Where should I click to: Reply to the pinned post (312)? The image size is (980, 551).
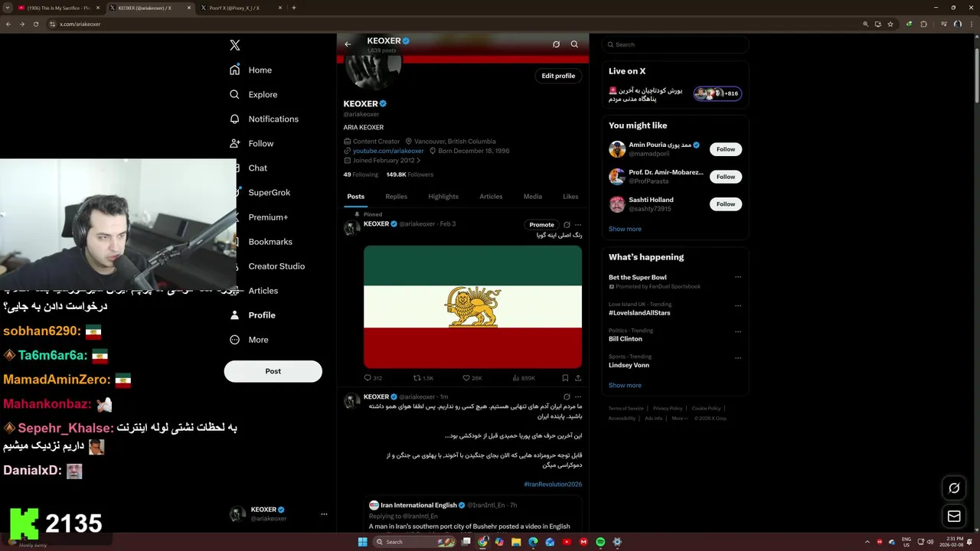tap(373, 378)
